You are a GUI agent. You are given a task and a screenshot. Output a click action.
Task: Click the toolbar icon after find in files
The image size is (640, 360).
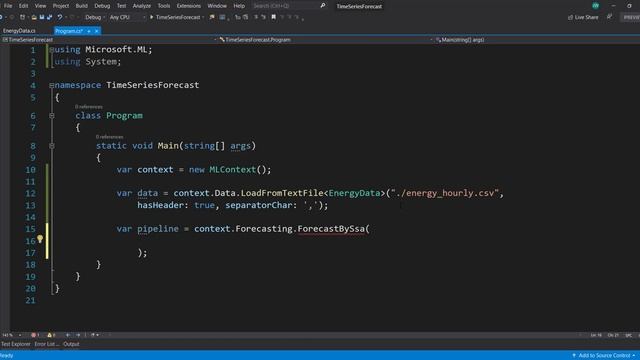(222, 17)
